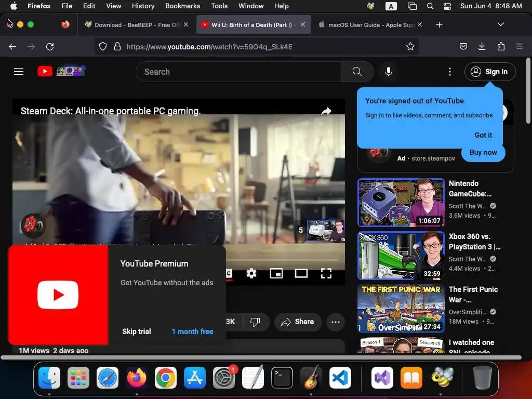Launch Visual Studio Code from the dock
This screenshot has width=532, height=399.
340,378
